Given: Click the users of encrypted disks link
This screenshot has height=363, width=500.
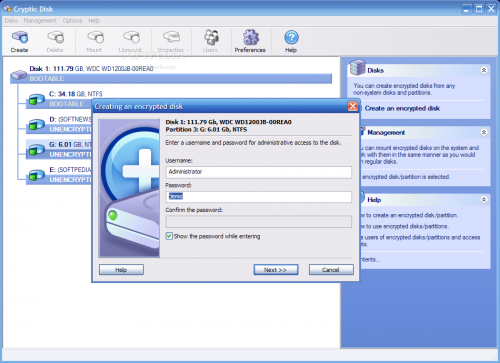Looking at the screenshot, I should pyautogui.click(x=421, y=240).
